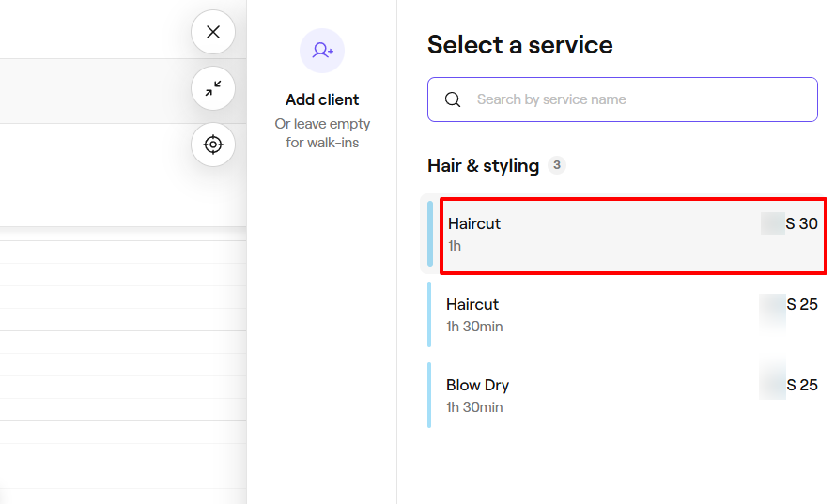
Task: Click the 'Select a service' heading
Action: click(519, 45)
